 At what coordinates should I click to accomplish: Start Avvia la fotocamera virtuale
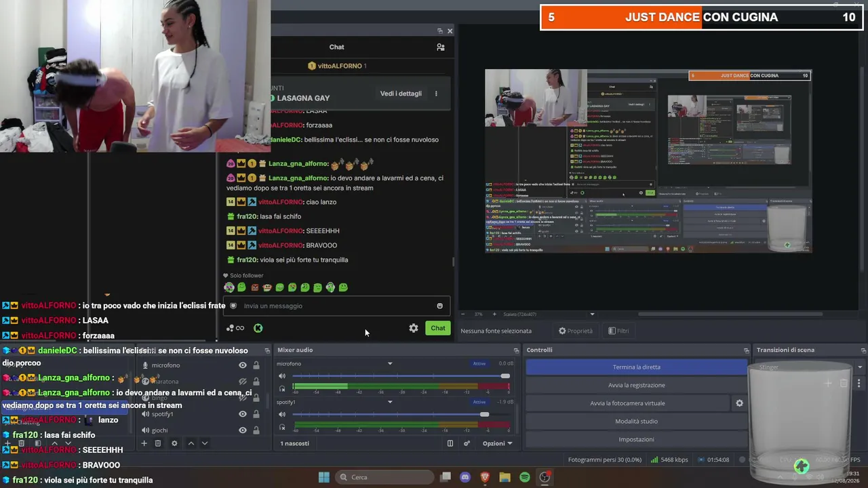coord(627,403)
